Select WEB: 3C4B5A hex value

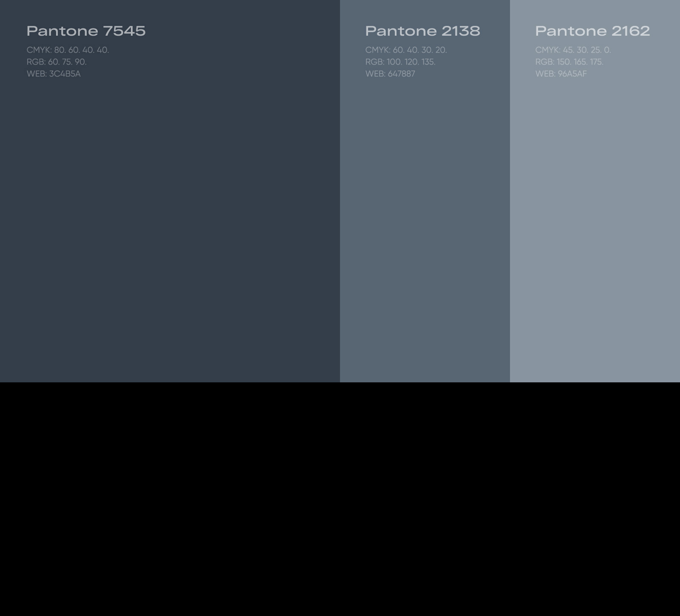54,73
